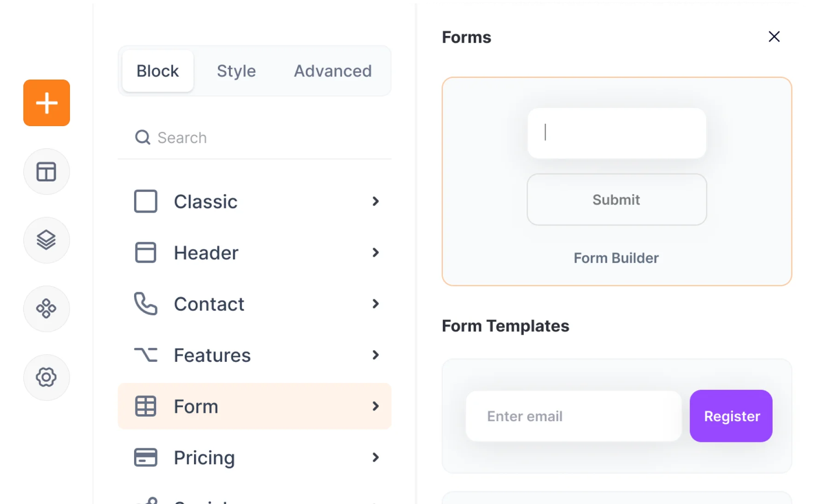Click the orange plus add-block button
815x504 pixels.
click(47, 103)
